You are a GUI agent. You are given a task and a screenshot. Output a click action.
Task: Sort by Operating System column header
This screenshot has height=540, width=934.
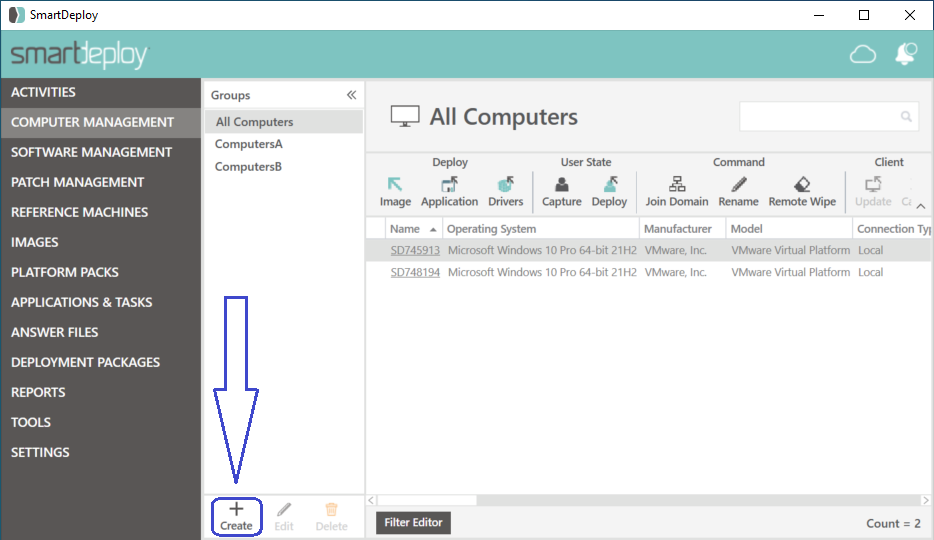pos(540,229)
